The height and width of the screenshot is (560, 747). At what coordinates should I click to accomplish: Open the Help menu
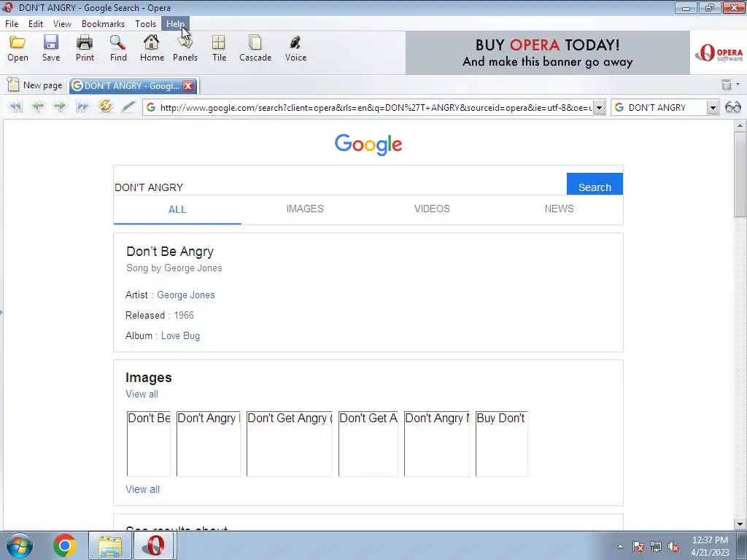(x=175, y=24)
